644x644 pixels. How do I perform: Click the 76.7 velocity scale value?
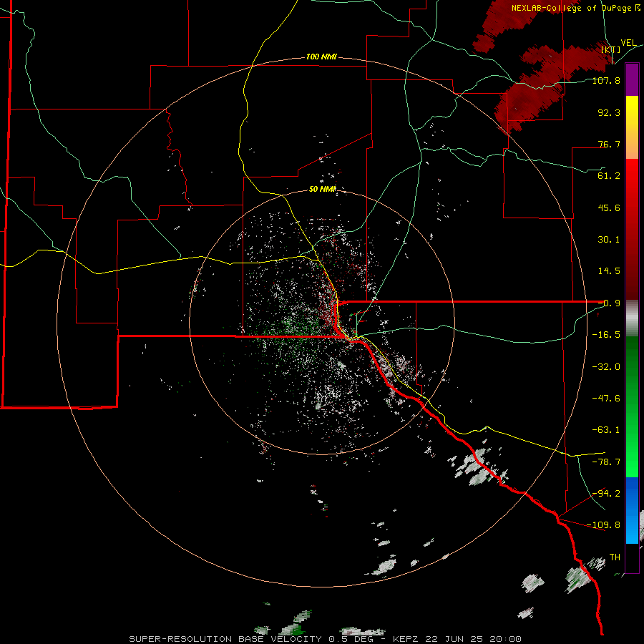609,144
